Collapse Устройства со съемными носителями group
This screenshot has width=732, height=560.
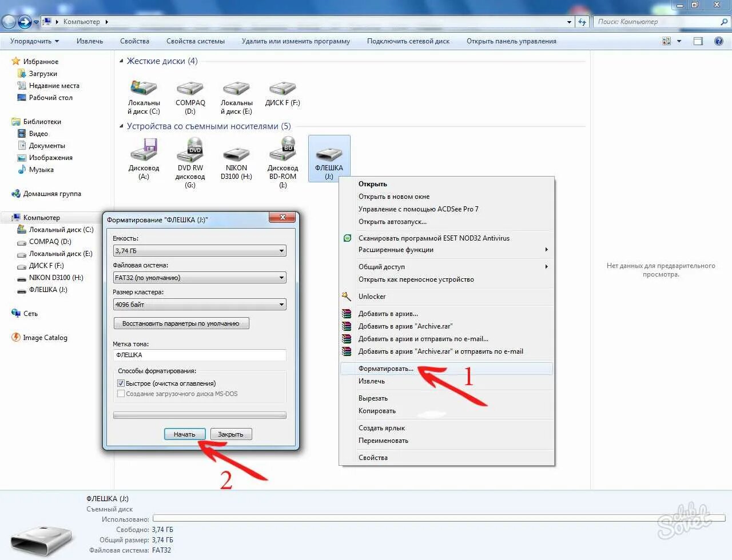121,126
